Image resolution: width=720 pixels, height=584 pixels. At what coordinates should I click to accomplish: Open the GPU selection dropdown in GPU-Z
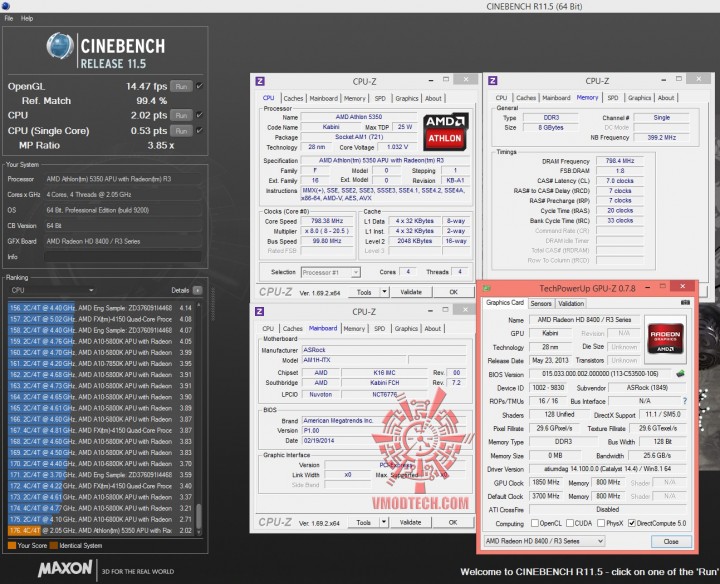[544, 541]
